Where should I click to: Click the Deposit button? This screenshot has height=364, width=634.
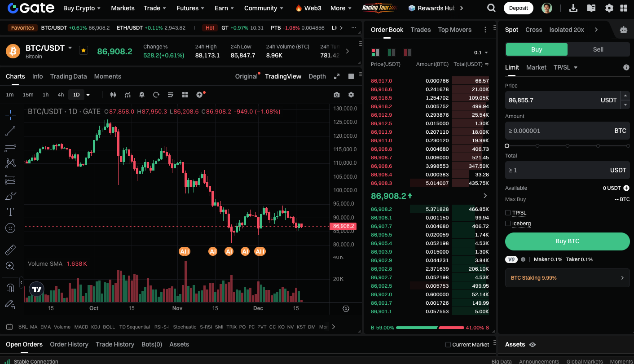coord(519,8)
